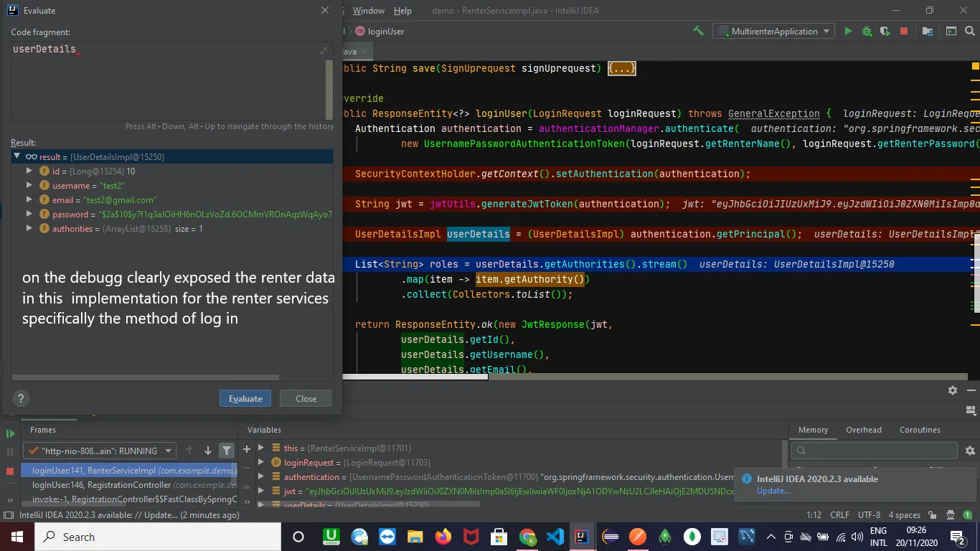Click the Evaluate button

(245, 398)
